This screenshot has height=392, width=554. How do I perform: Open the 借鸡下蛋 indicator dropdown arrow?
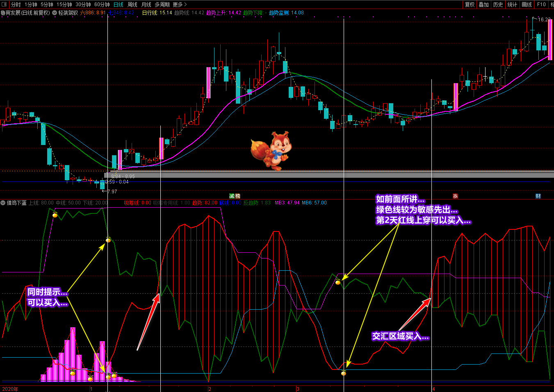click(3, 203)
